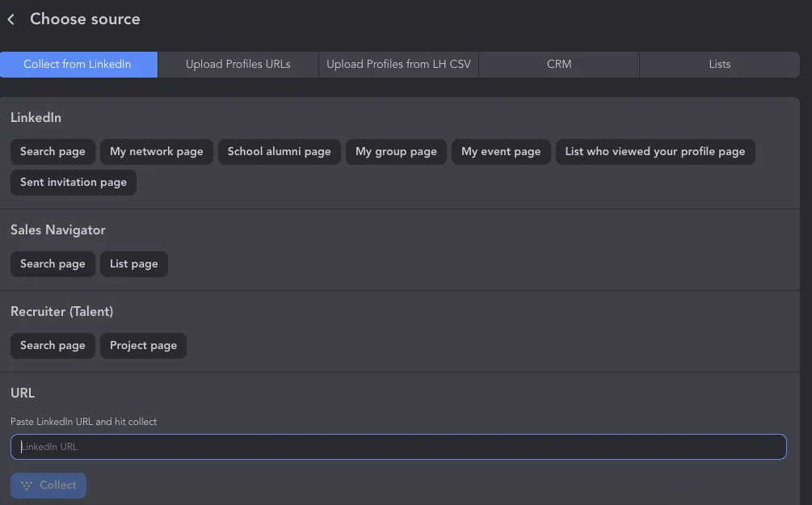Select Recruiter (Talent) Search page

click(53, 346)
